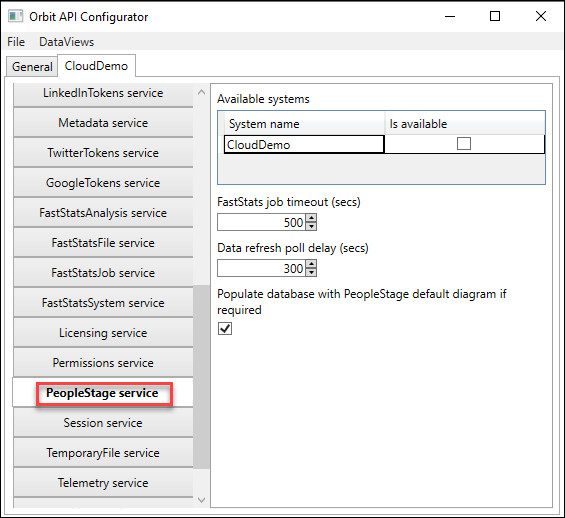Image resolution: width=565 pixels, height=518 pixels.
Task: Click the service list scroll-up arrow
Action: click(201, 93)
